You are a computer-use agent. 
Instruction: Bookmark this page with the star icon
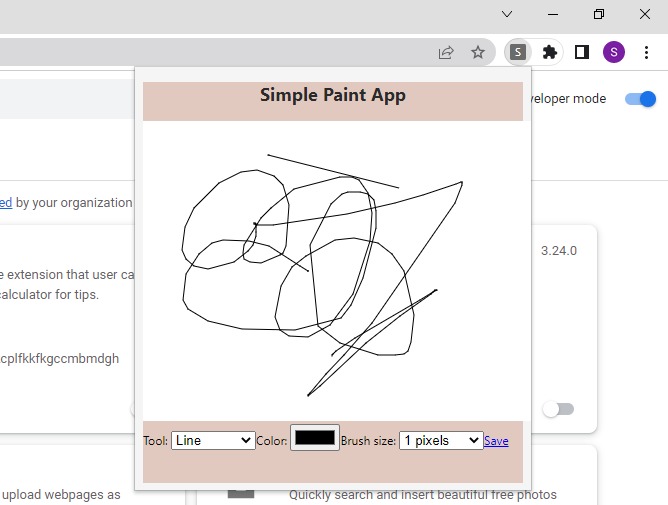coord(478,52)
